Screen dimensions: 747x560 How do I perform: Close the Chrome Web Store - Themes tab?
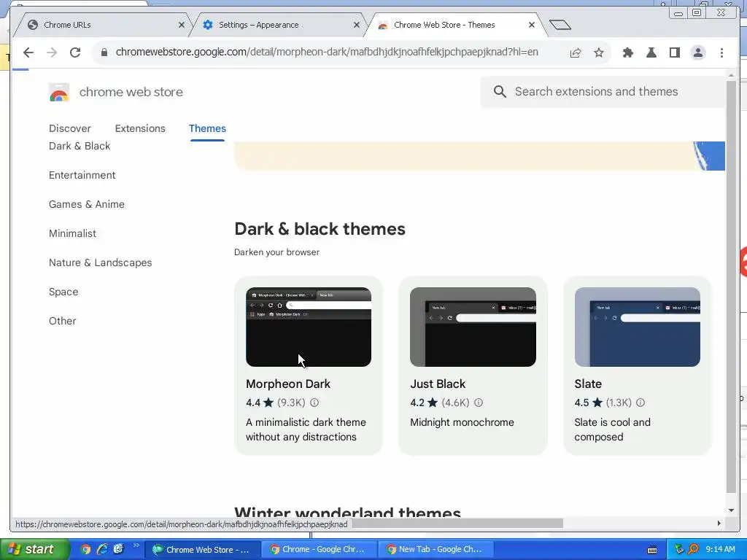coord(532,25)
